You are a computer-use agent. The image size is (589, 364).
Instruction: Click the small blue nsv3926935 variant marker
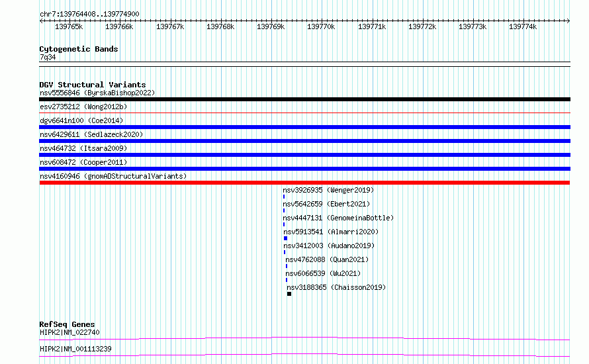point(284,197)
